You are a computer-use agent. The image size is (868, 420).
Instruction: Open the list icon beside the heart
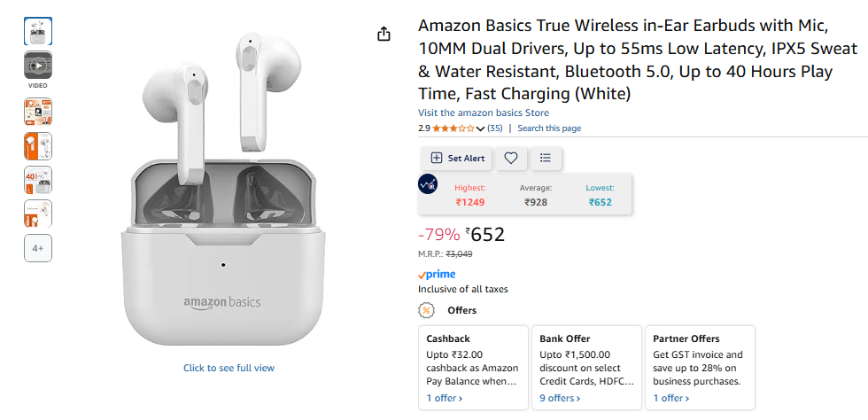tap(545, 158)
